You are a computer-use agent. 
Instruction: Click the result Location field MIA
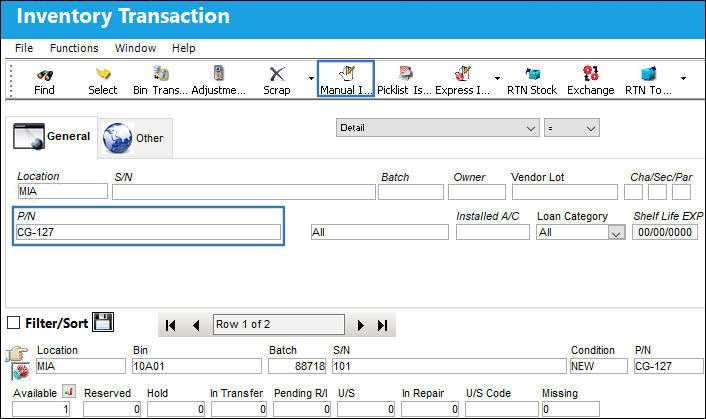81,366
